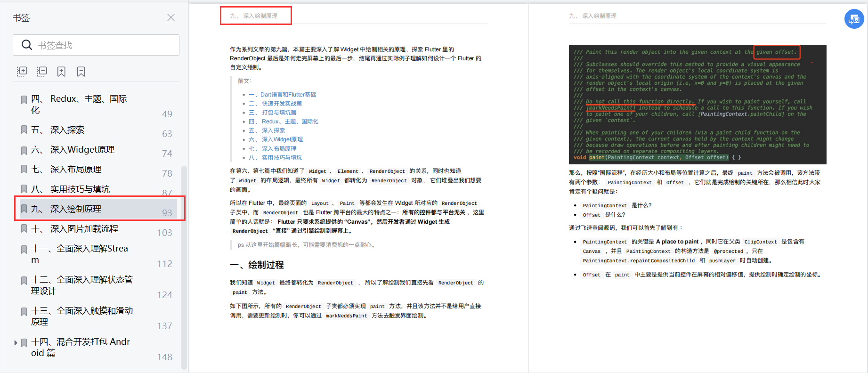Image resolution: width=868 pixels, height=373 pixels.
Task: Click bookmark icon beside 十一、全面深入理解Stream
Action: (24, 249)
